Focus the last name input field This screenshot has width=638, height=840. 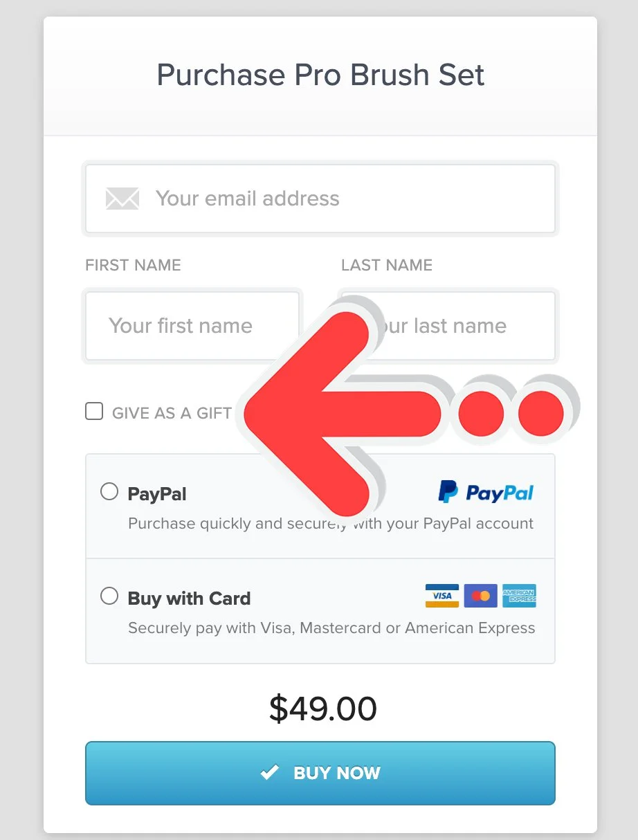tap(448, 326)
